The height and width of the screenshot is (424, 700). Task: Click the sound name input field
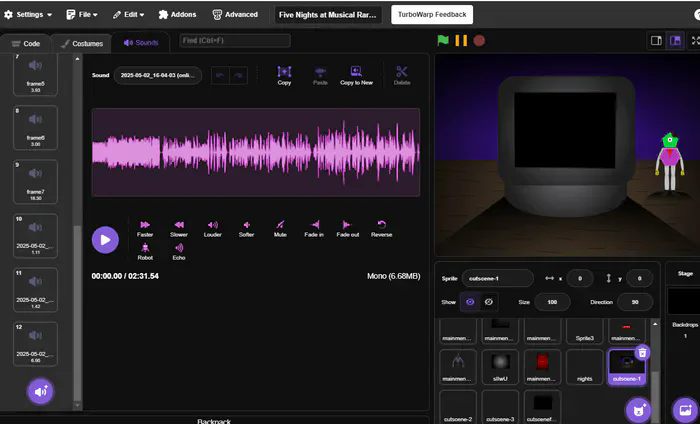158,75
